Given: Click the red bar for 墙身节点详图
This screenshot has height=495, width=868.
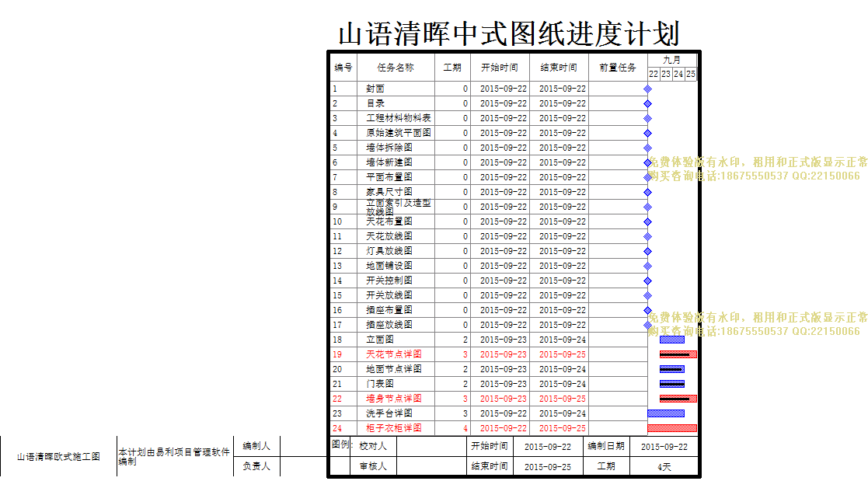Looking at the screenshot, I should point(678,399).
